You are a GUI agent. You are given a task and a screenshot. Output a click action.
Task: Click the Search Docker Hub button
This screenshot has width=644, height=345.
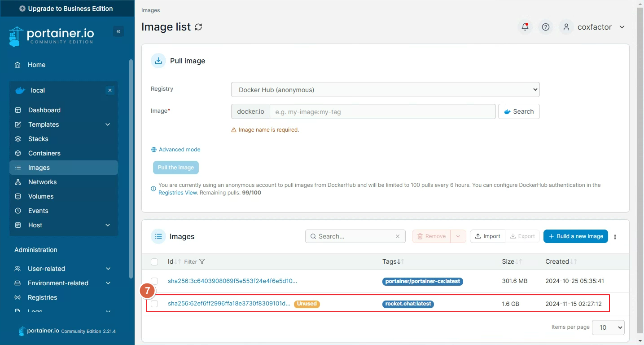(519, 111)
